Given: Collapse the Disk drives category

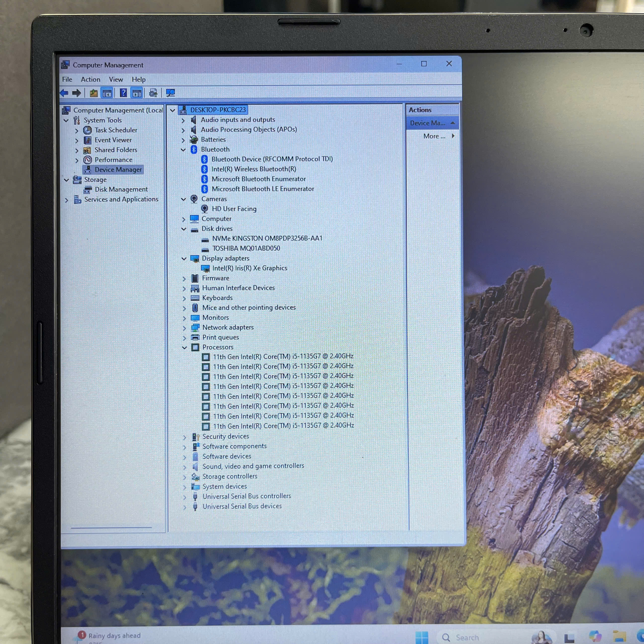Looking at the screenshot, I should coord(184,229).
